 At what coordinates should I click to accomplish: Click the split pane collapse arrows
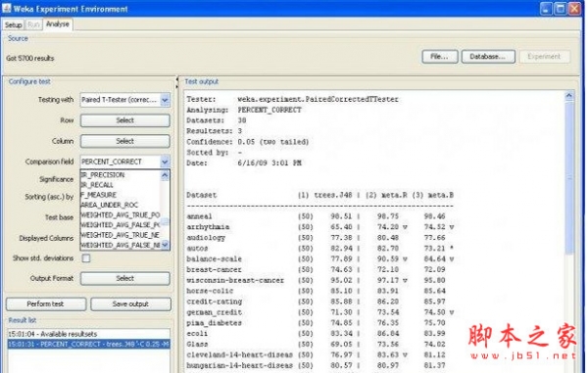(177, 83)
